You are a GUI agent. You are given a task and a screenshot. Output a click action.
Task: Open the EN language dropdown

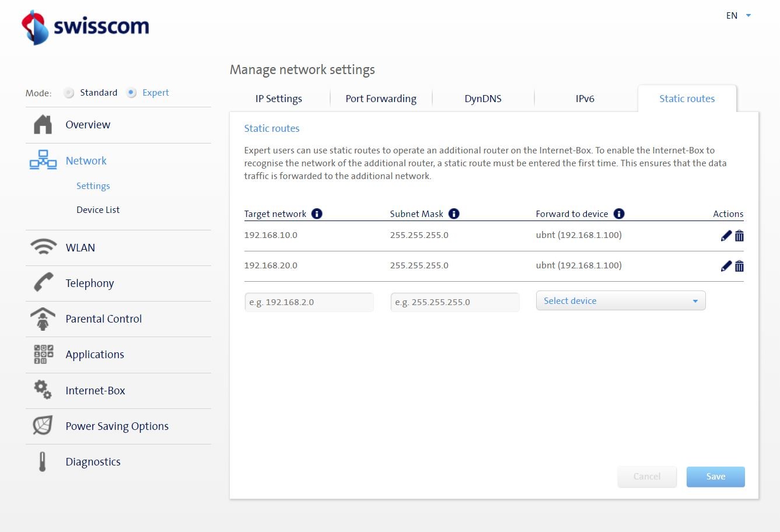pyautogui.click(x=739, y=16)
